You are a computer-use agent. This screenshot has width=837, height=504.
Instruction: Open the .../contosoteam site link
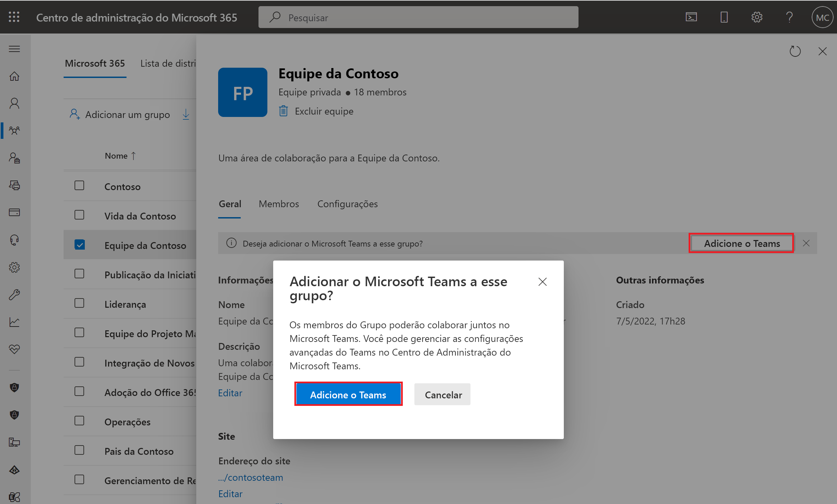[x=251, y=477]
